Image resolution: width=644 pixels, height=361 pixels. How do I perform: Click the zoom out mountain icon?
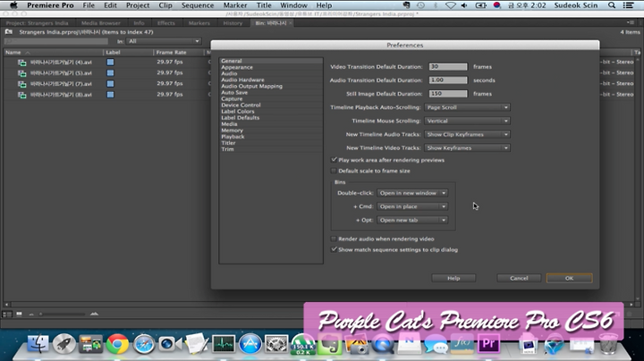point(31,315)
